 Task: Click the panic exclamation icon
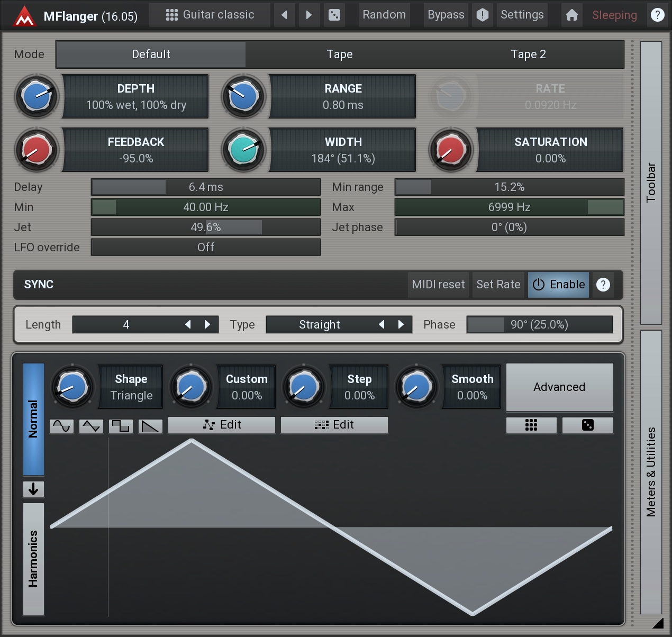(x=483, y=15)
